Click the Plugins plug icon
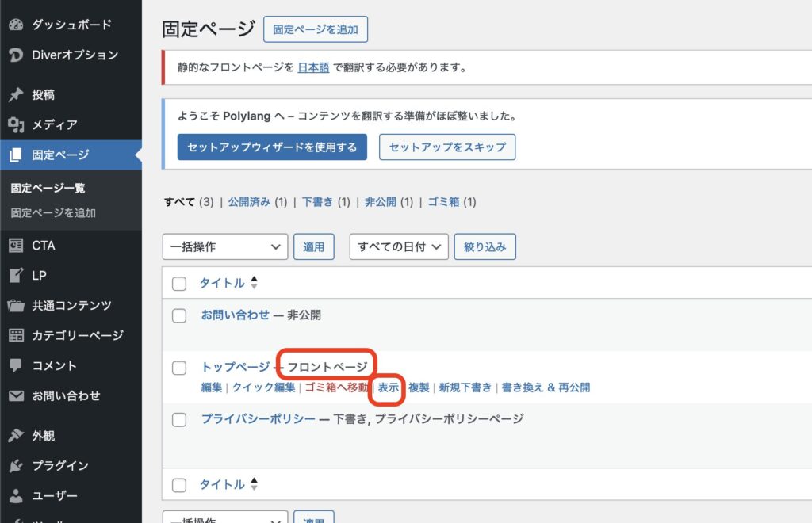This screenshot has width=812, height=523. pyautogui.click(x=16, y=466)
